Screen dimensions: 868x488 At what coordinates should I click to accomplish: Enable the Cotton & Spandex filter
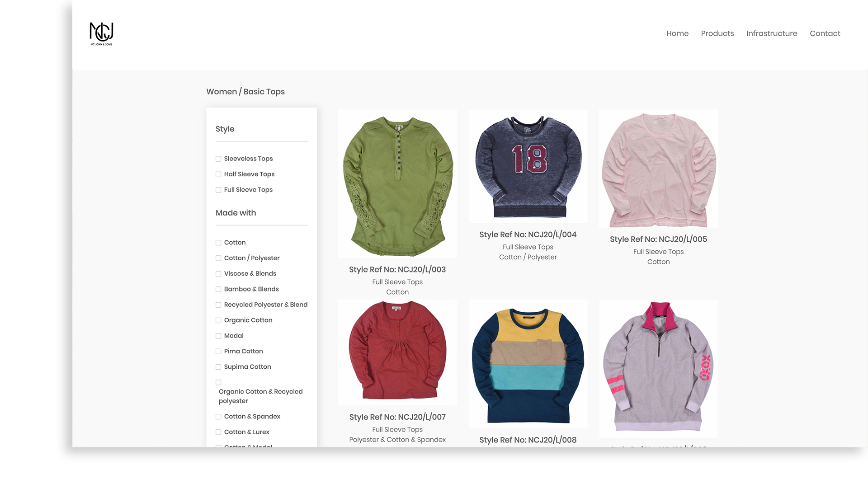pyautogui.click(x=218, y=417)
